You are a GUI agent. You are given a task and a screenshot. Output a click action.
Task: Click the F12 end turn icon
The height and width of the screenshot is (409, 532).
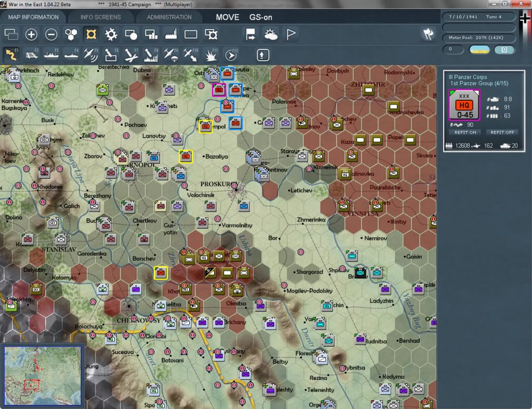[x=231, y=55]
